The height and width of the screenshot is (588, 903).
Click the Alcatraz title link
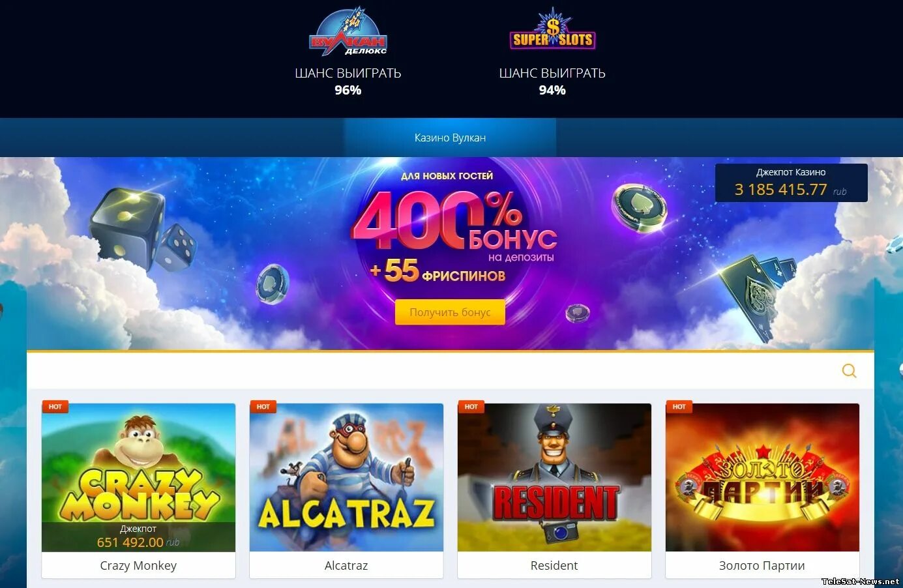pos(346,565)
